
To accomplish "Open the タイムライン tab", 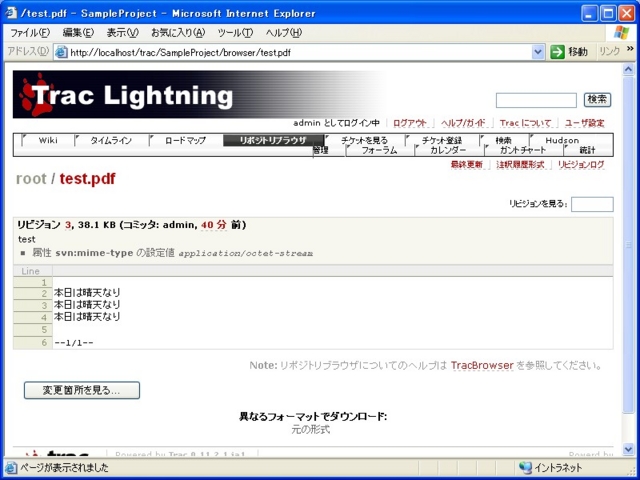I will pyautogui.click(x=111, y=140).
